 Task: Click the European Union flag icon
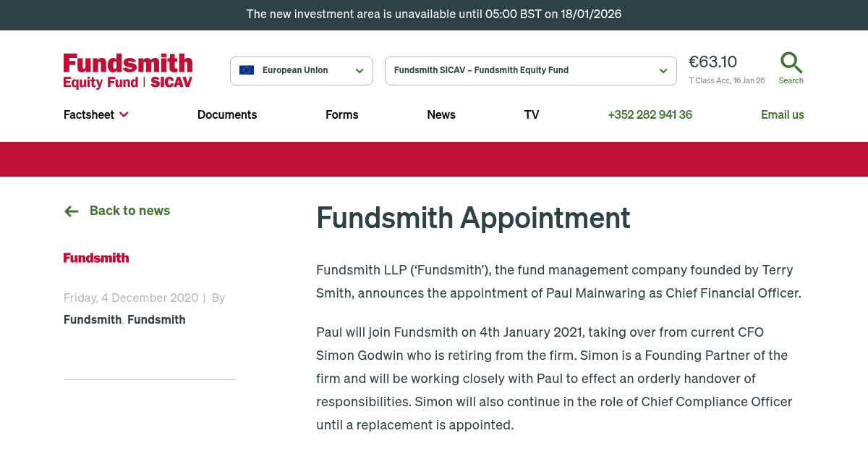pos(247,70)
